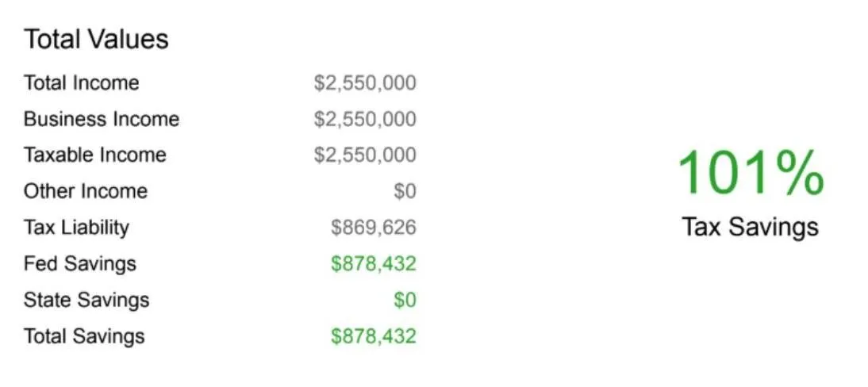Click the large green 101% figure
Image resolution: width=868 pixels, height=387 pixels.
coord(751,173)
